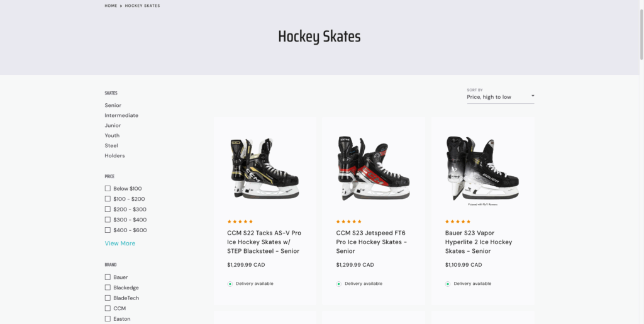644x324 pixels.
Task: Click the Bauer Vapor Hyperlite 2 skate image
Action: (482, 169)
